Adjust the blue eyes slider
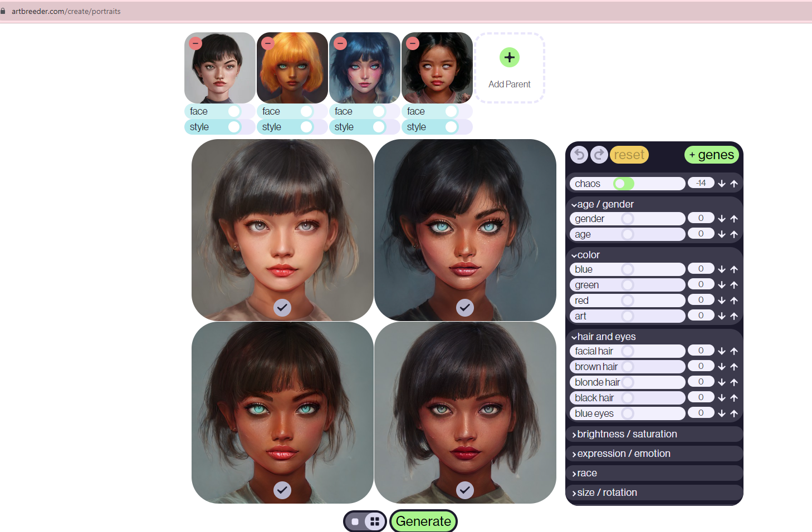This screenshot has width=812, height=532. pos(627,413)
